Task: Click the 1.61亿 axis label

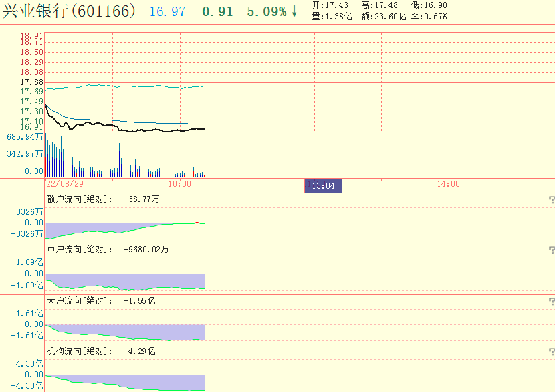Action: (29, 313)
